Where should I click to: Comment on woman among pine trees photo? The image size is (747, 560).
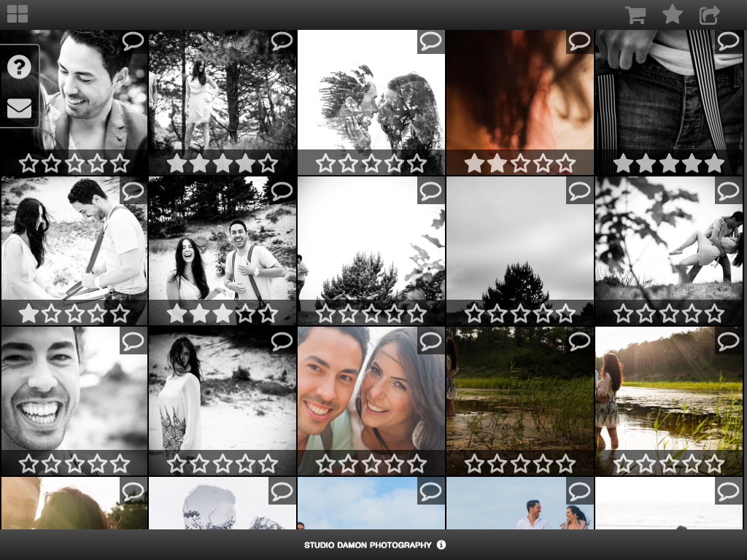[282, 41]
